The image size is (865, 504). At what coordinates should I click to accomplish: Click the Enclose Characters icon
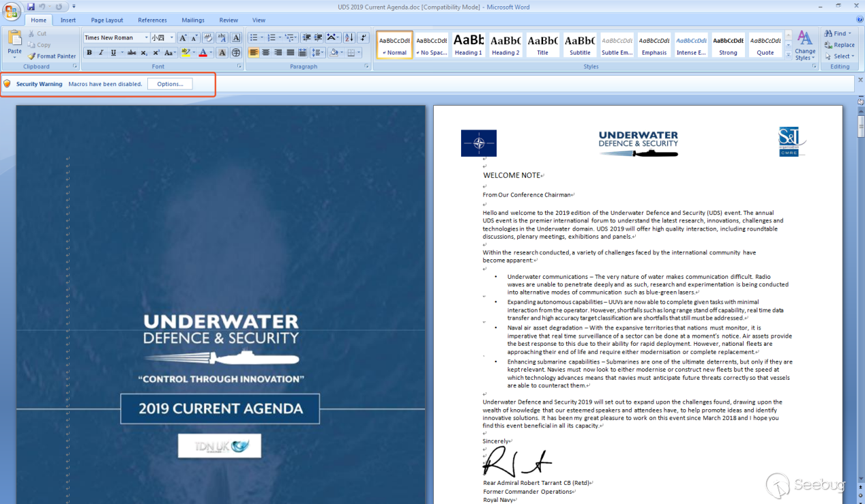[x=236, y=53]
